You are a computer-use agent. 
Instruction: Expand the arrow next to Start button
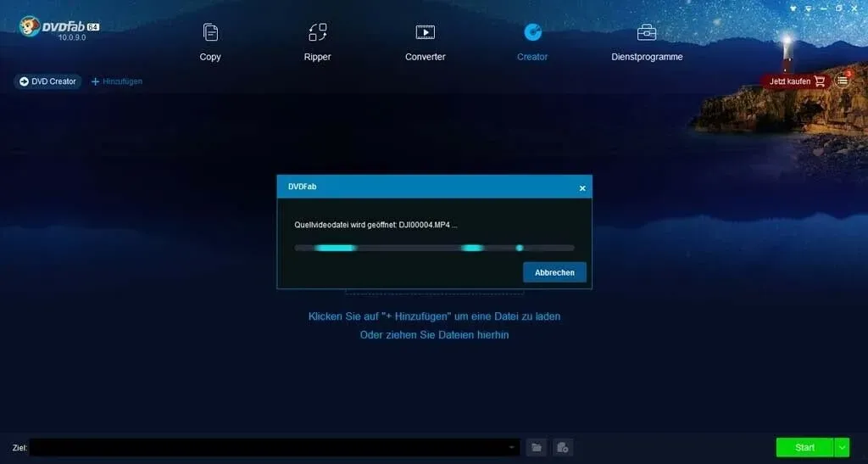[x=842, y=447]
